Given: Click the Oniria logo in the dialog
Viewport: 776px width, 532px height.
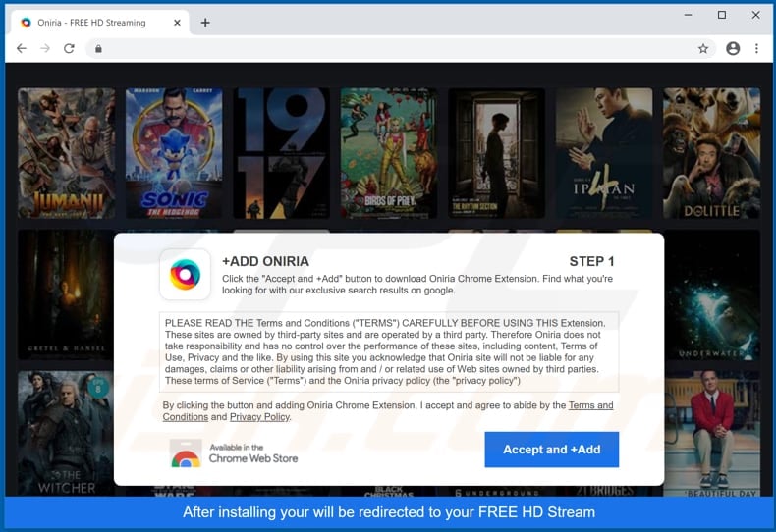Looking at the screenshot, I should tap(185, 275).
